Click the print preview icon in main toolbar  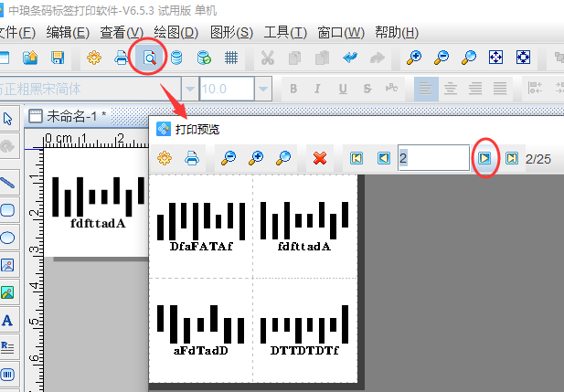coord(148,58)
